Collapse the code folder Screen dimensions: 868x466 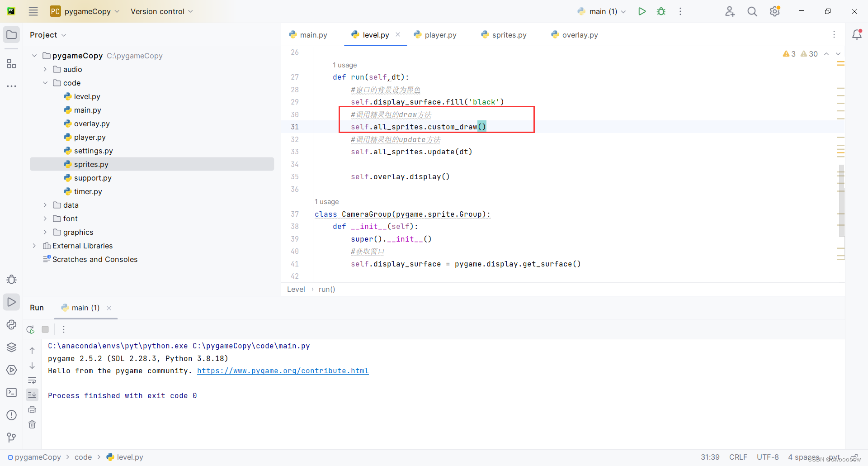point(45,83)
